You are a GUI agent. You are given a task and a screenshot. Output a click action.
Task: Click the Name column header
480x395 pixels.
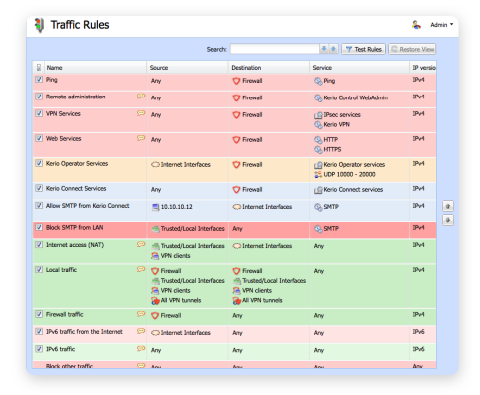tap(96, 68)
